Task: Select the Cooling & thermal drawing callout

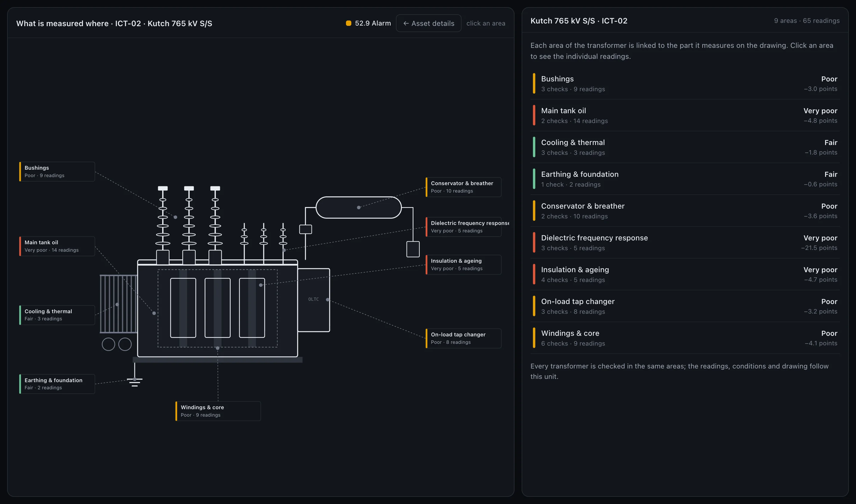Action: pyautogui.click(x=57, y=315)
